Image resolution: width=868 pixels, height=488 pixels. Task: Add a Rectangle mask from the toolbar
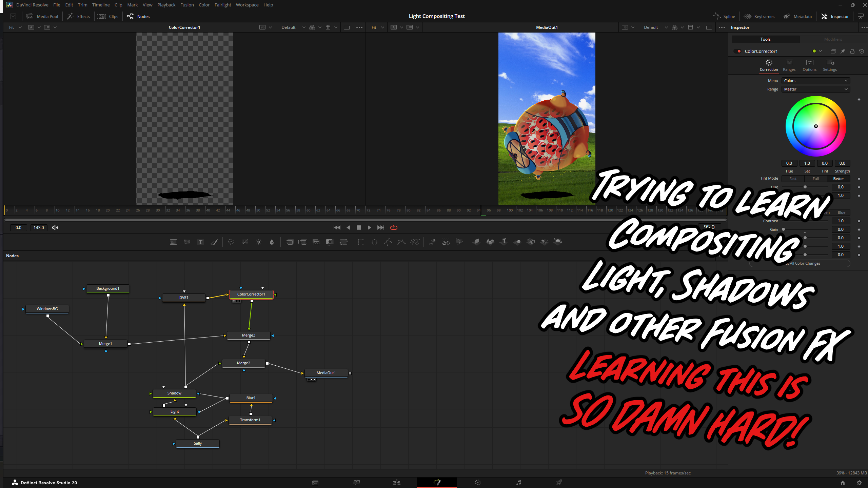tap(361, 242)
